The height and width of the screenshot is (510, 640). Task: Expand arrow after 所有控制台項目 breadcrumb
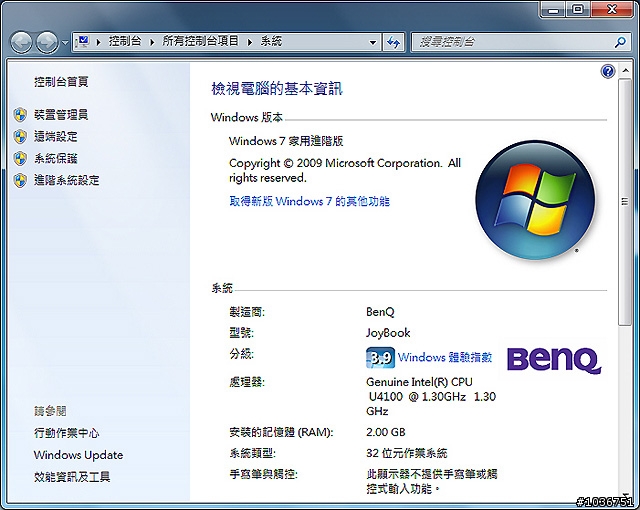click(250, 42)
